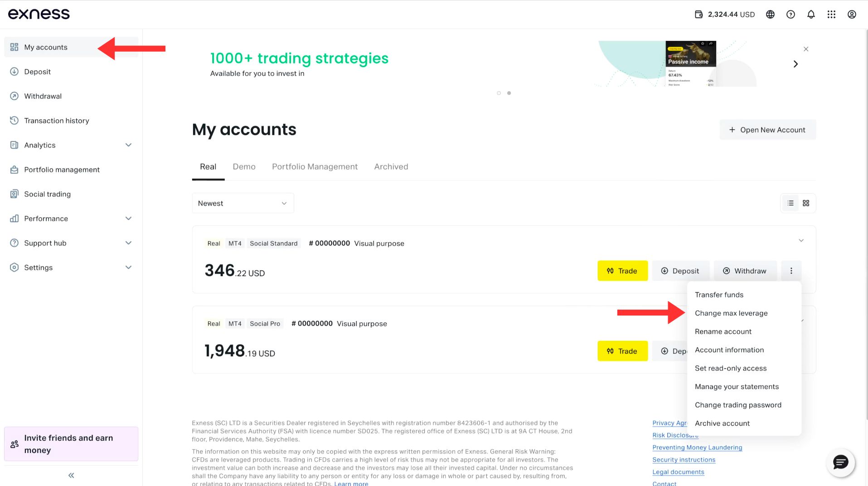This screenshot has height=486, width=868.
Task: Switch to the Demo accounts tab
Action: click(244, 167)
